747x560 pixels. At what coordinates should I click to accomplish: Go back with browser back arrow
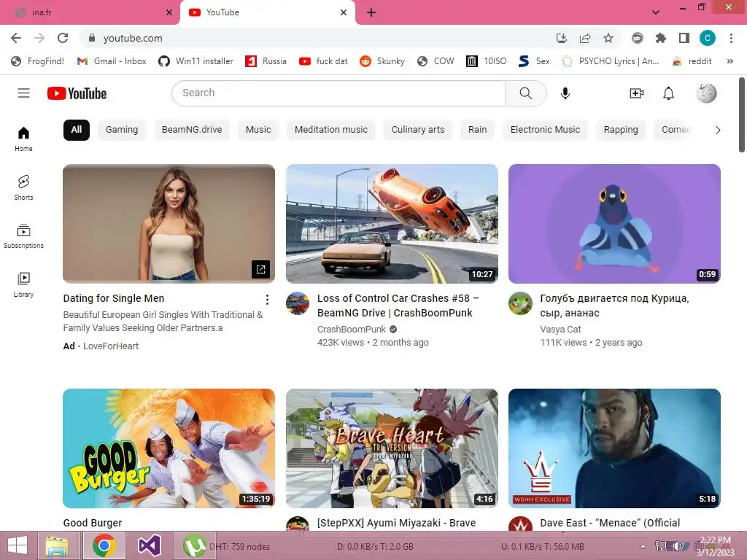16,38
